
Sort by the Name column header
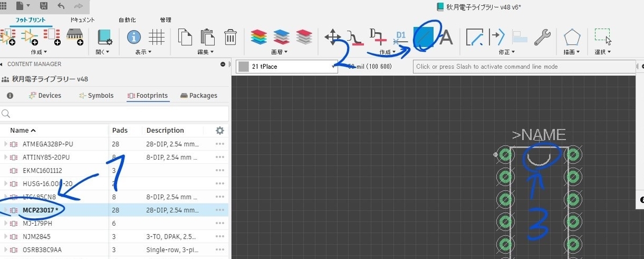click(23, 131)
